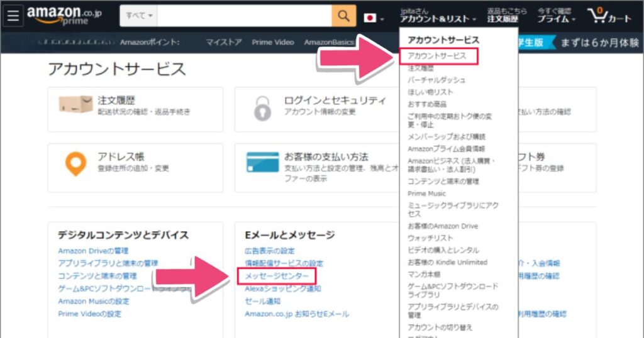Click the credit card icon for 支払い方法
Image resolution: width=644 pixels, height=338 pixels.
click(262, 162)
